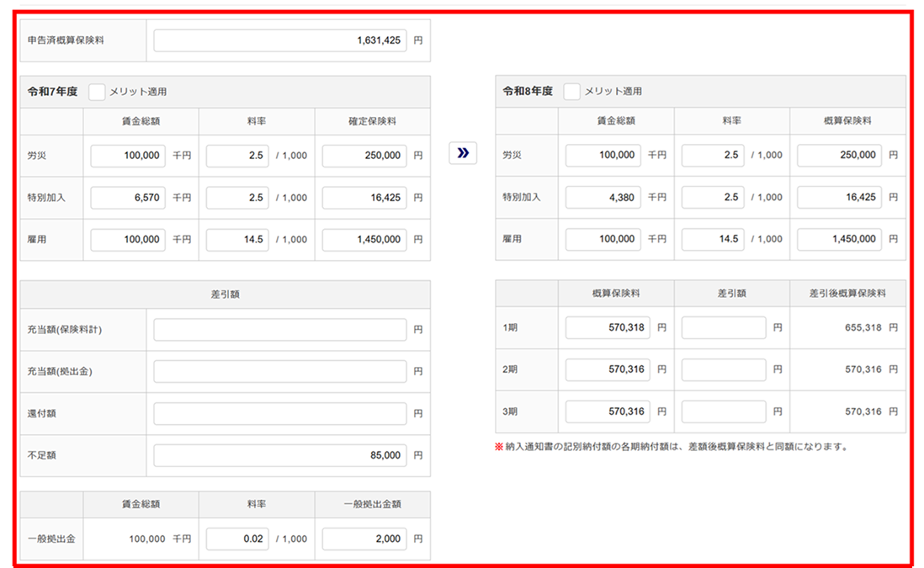Image resolution: width=924 pixels, height=568 pixels.
Task: Select the 3期 概算保険料 field
Action: pyautogui.click(x=608, y=411)
